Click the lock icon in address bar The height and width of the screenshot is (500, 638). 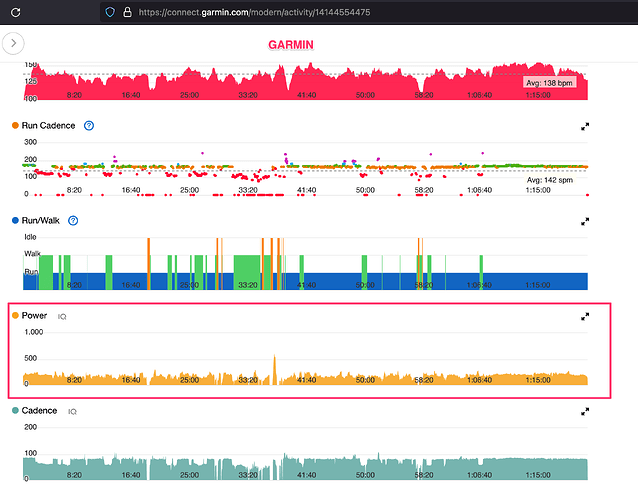[127, 12]
